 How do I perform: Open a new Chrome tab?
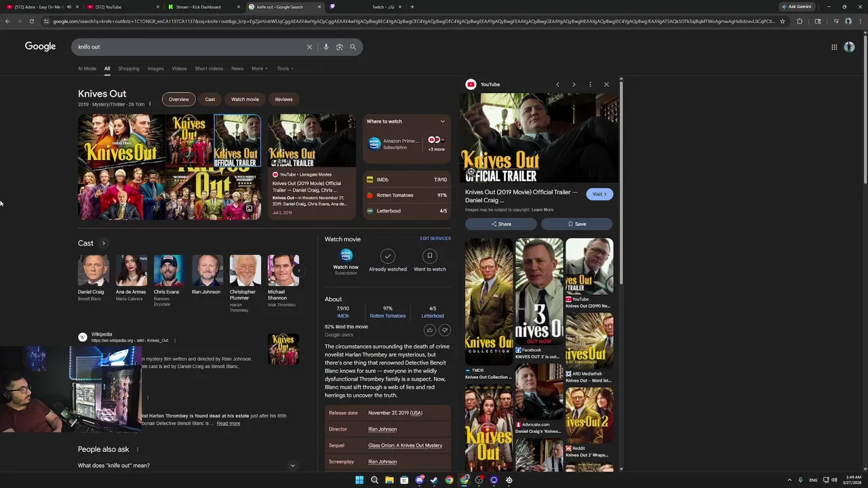412,7
